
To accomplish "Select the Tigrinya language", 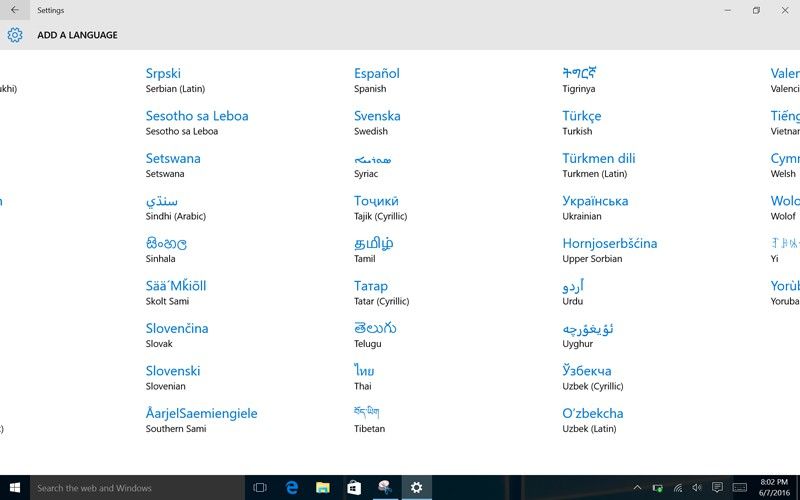I will pos(580,80).
